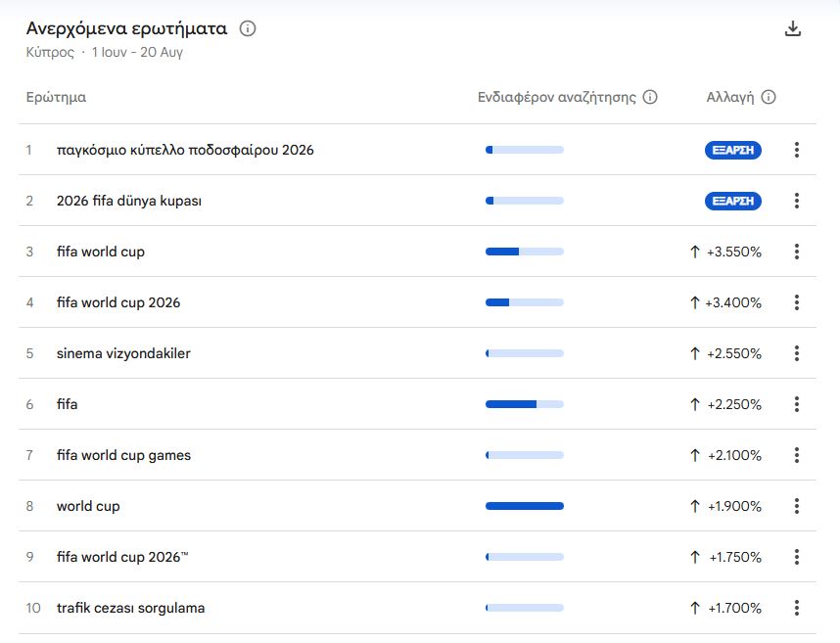This screenshot has width=840, height=643.
Task: Open three-dot menu for row 6 fifa
Action: tap(797, 404)
